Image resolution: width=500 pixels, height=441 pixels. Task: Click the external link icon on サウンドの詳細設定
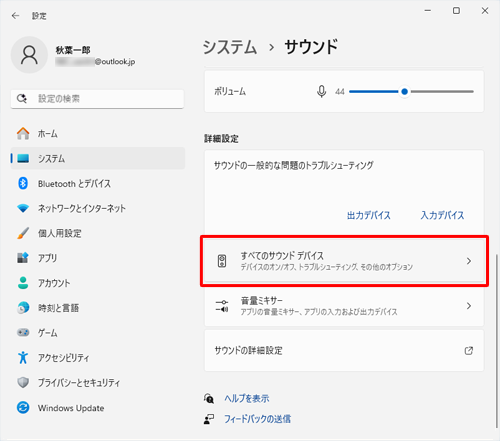click(x=469, y=351)
